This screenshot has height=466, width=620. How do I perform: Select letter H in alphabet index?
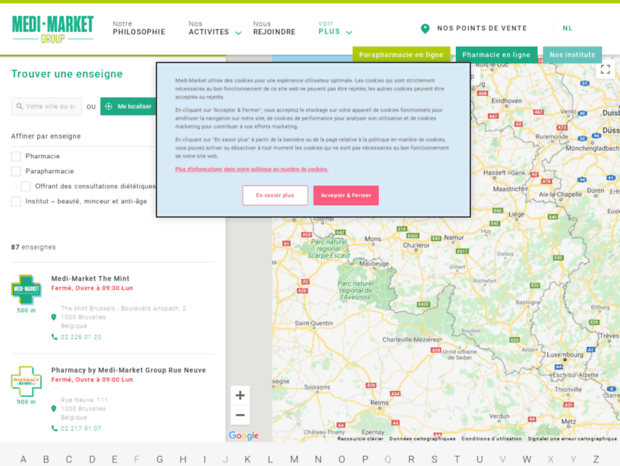(x=183, y=459)
